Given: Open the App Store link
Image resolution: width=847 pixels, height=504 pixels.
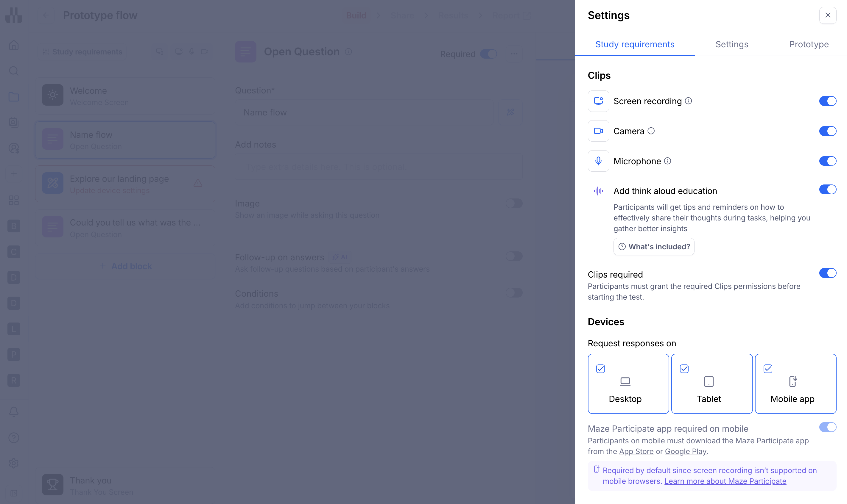Looking at the screenshot, I should (636, 451).
